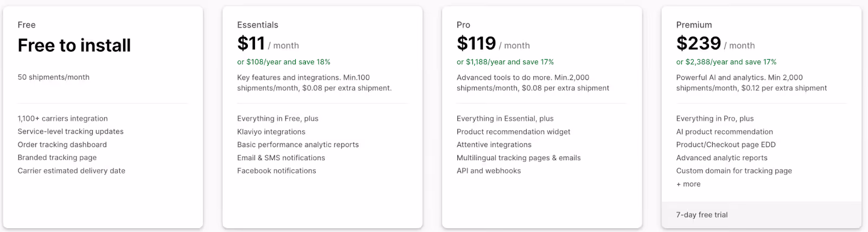Image resolution: width=868 pixels, height=232 pixels.
Task: Click 'or $108/year and save 18%' offer
Action: click(284, 62)
